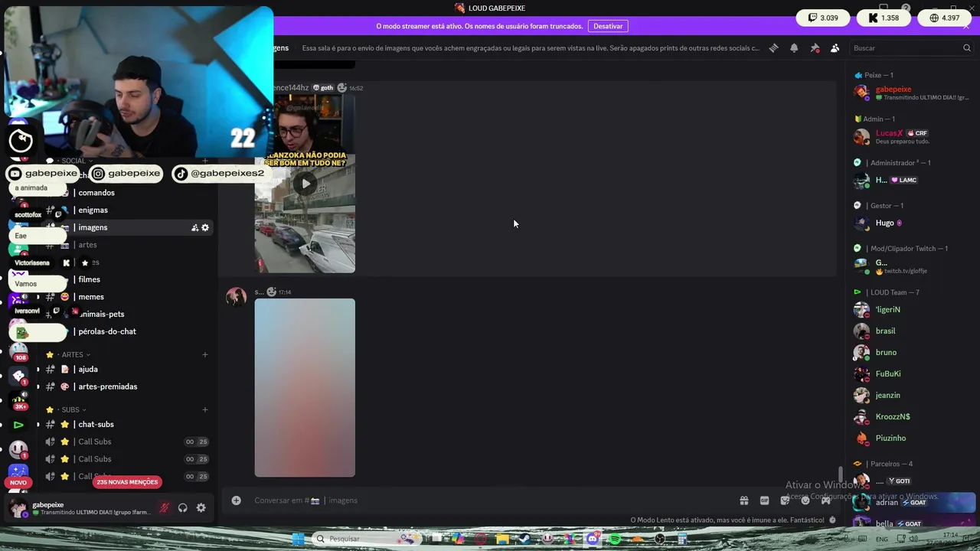Open the server icon with 3K+ badge
980x551 pixels.
19,399
